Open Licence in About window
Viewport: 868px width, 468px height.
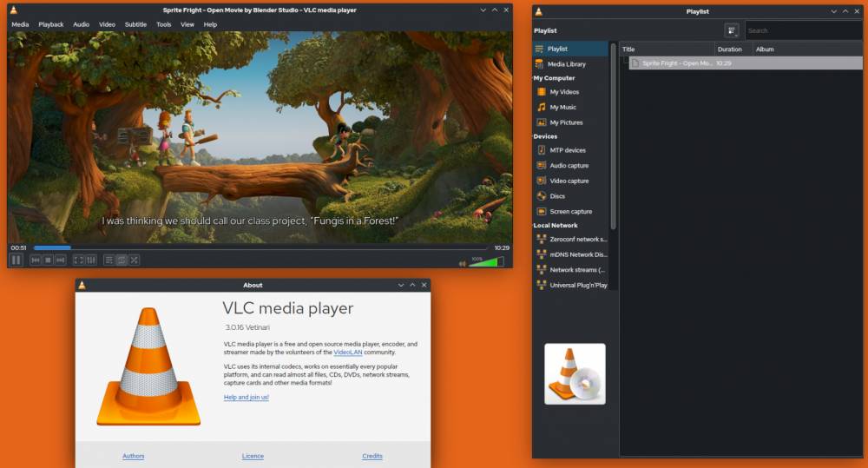point(253,456)
